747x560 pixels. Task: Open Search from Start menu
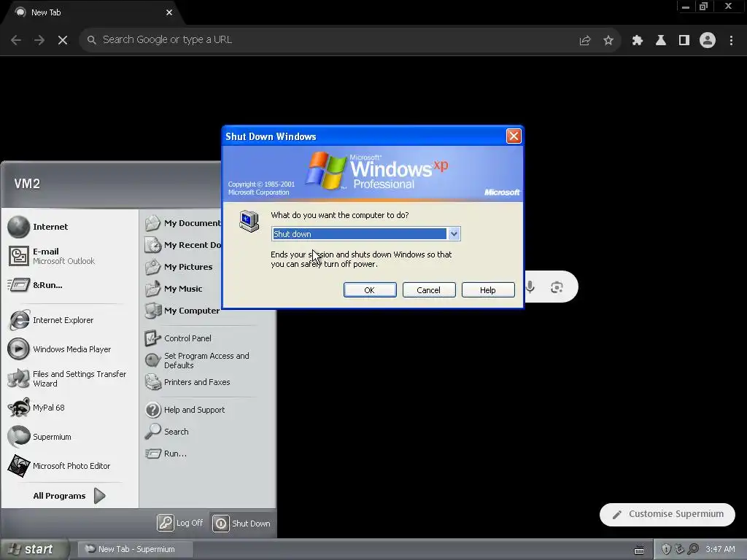coord(167,432)
